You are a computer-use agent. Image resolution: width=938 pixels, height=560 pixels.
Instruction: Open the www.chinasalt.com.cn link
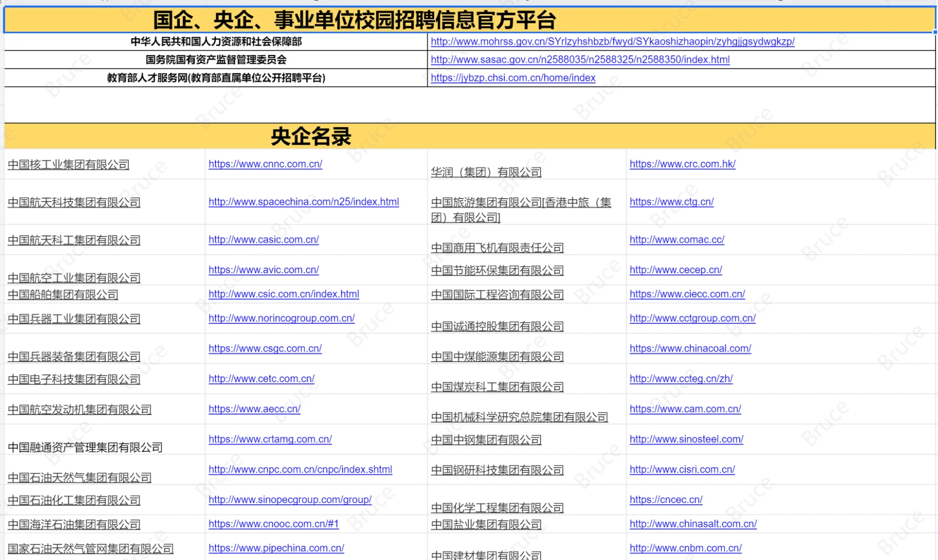coord(693,524)
